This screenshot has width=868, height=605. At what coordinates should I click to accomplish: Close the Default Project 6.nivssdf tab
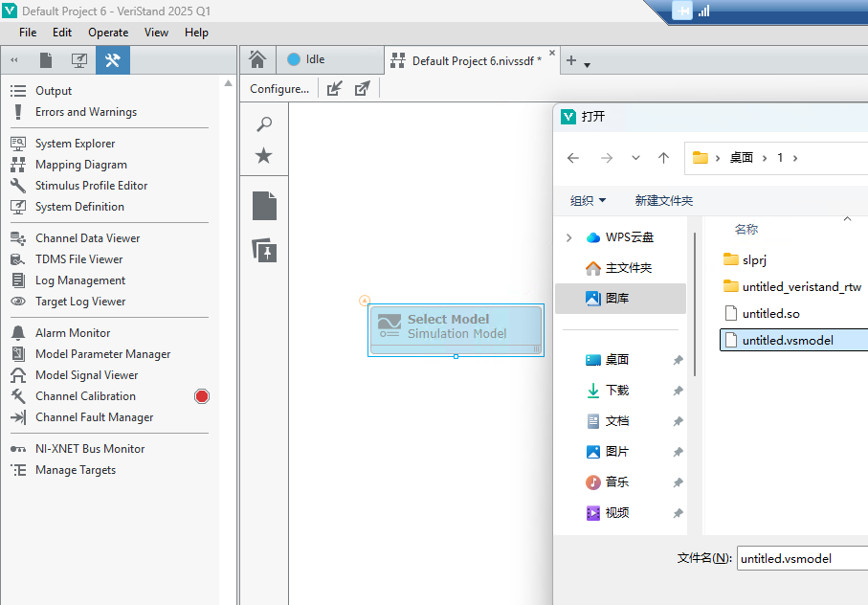point(552,54)
